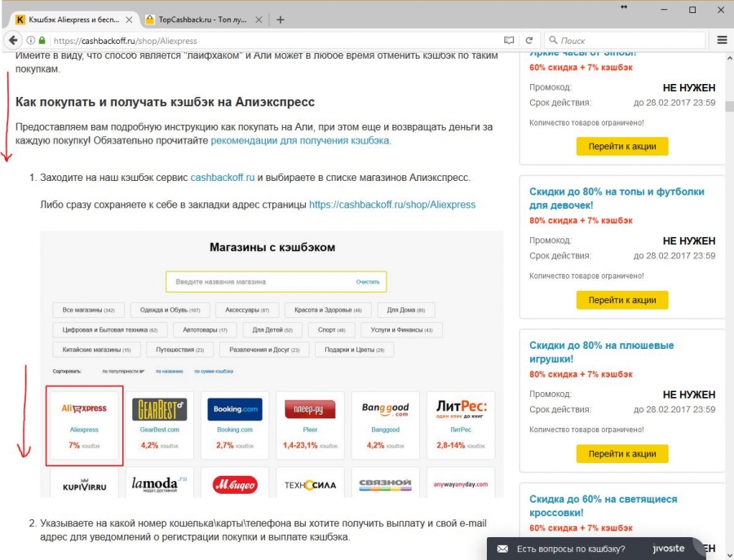Image resolution: width=734 pixels, height=560 pixels.
Task: Toggle reader view icon in address bar
Action: point(509,41)
